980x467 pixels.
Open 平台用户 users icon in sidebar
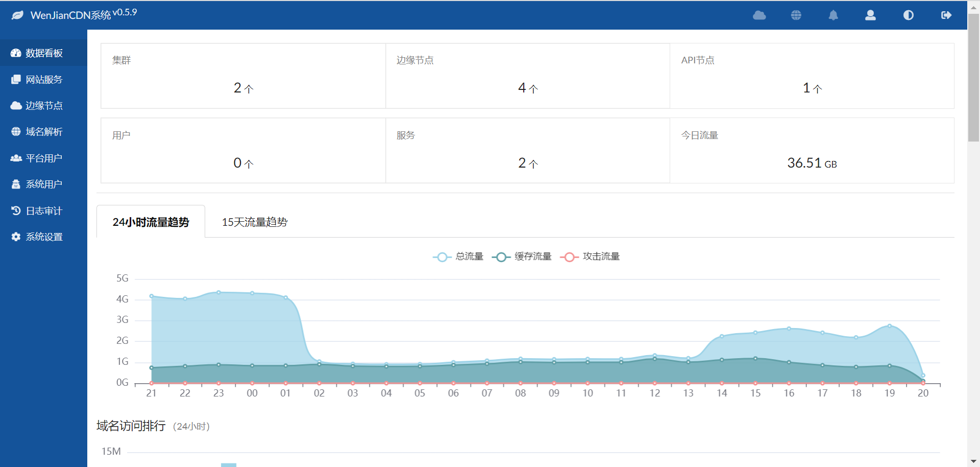pyautogui.click(x=16, y=158)
